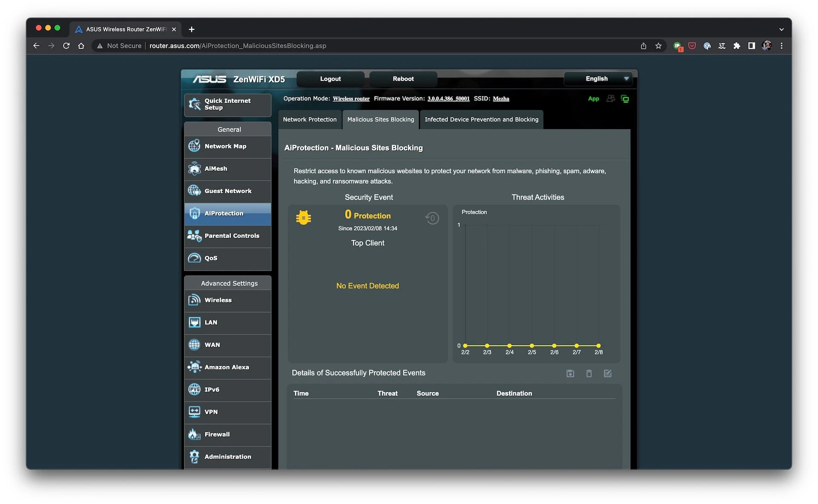Image resolution: width=818 pixels, height=504 pixels.
Task: Close the ASUS Wireless Router tab
Action: click(x=174, y=29)
